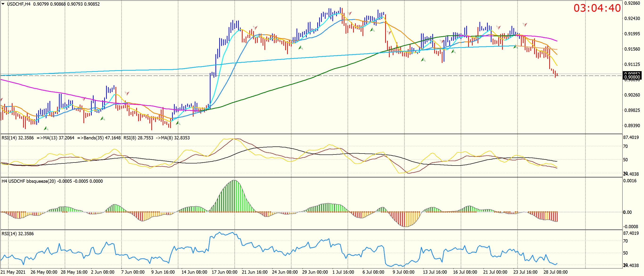
Task: Click the red 03:04:40 candle countdown timer
Action: [597, 8]
